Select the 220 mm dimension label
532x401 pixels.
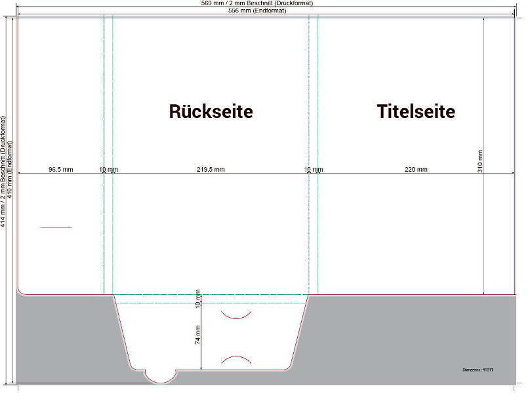(416, 169)
